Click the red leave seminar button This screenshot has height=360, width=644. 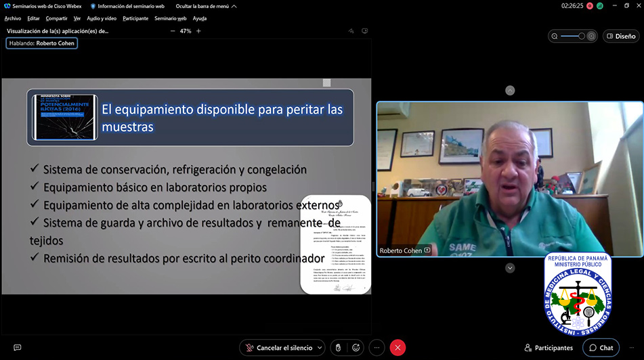(398, 348)
